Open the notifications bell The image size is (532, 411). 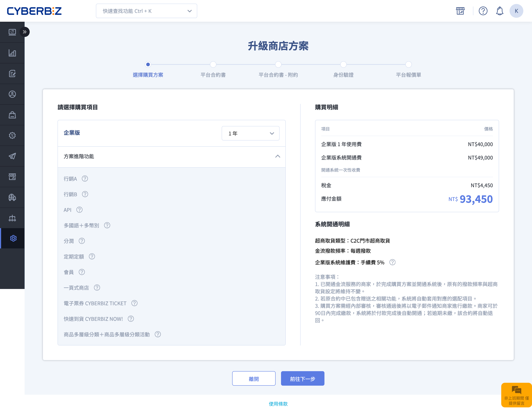(x=499, y=11)
